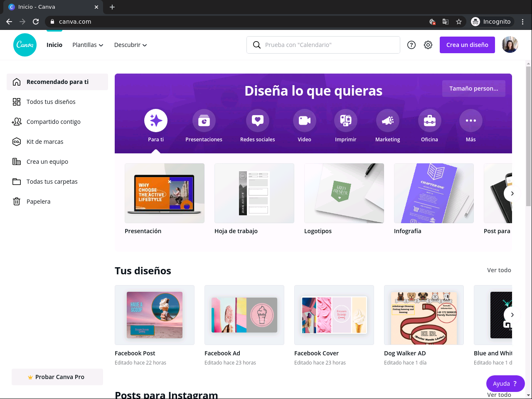Bookmark this page with the star
532x399 pixels.
(459, 22)
